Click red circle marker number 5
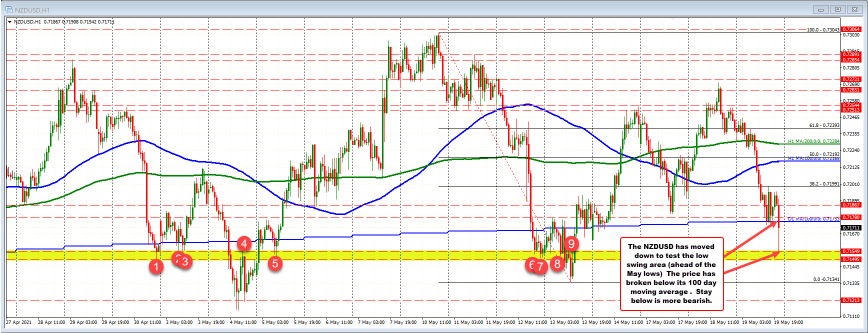 [x=275, y=263]
